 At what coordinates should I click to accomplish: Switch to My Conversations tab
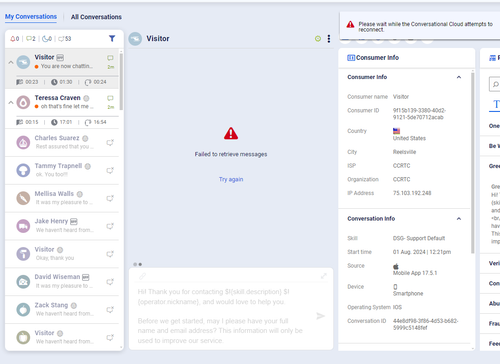31,17
